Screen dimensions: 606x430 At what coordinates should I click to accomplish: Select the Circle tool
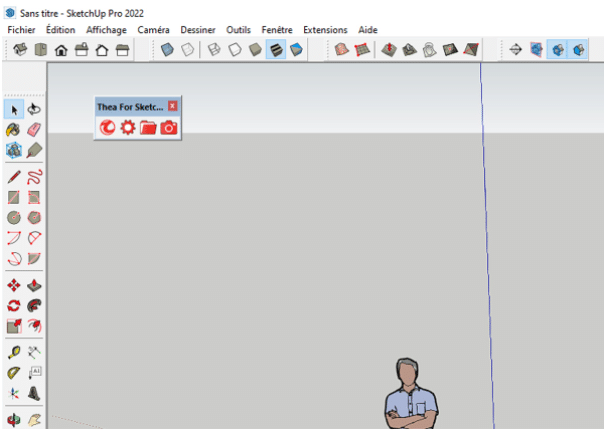tap(14, 218)
